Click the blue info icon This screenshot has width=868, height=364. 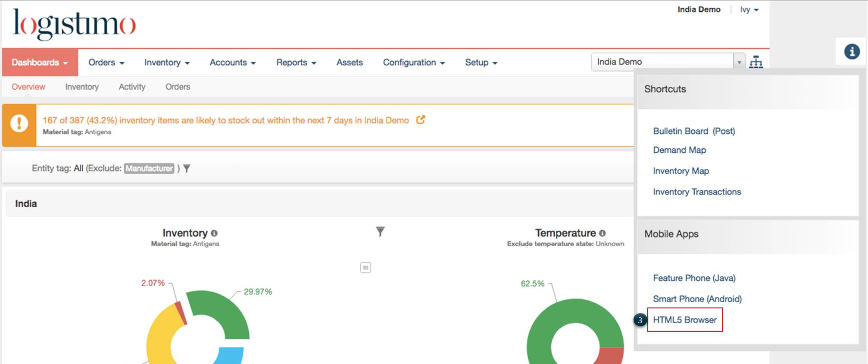(852, 52)
